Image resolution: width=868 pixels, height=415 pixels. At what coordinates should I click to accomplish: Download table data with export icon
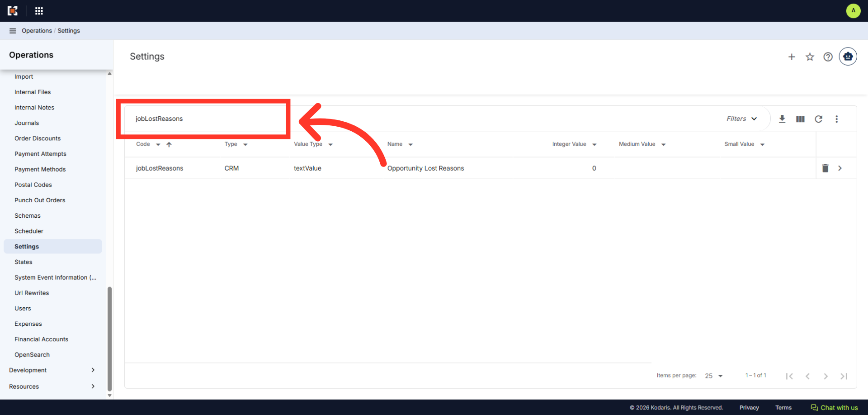782,119
